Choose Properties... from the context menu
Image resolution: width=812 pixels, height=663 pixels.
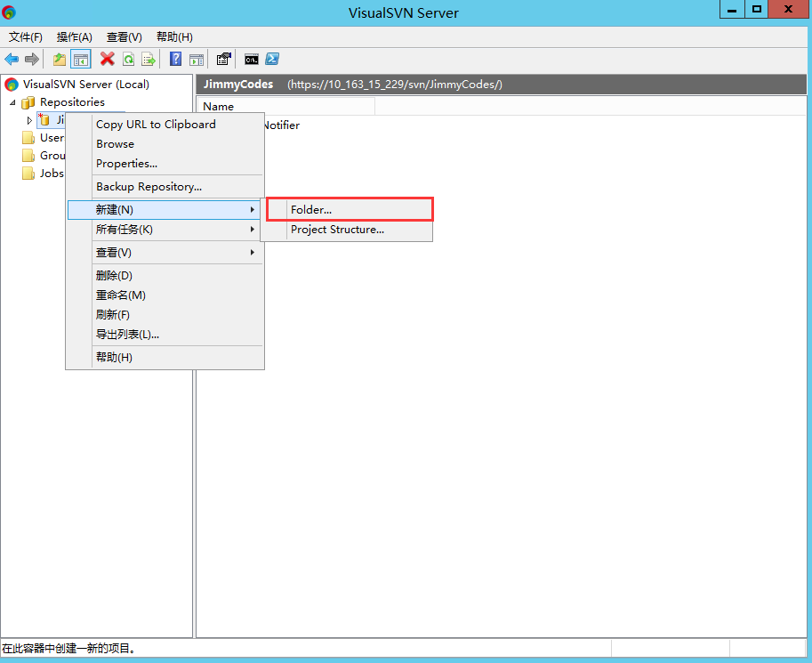click(x=127, y=163)
